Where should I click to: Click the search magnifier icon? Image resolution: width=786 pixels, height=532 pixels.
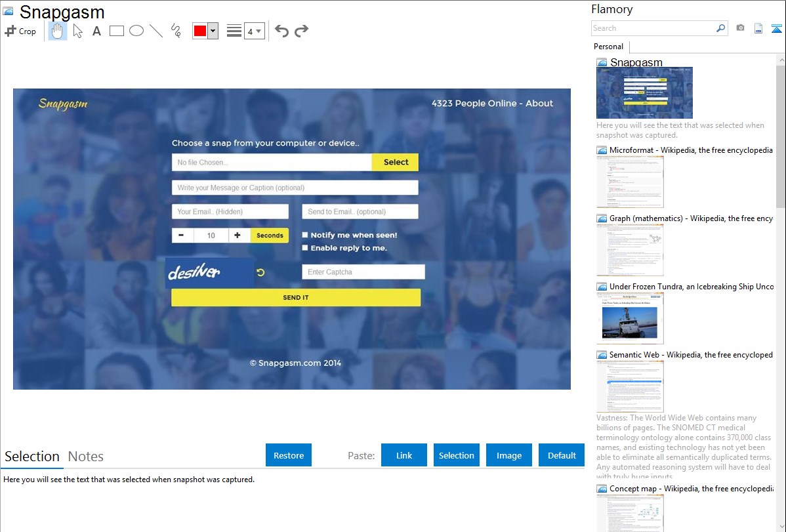pos(721,28)
